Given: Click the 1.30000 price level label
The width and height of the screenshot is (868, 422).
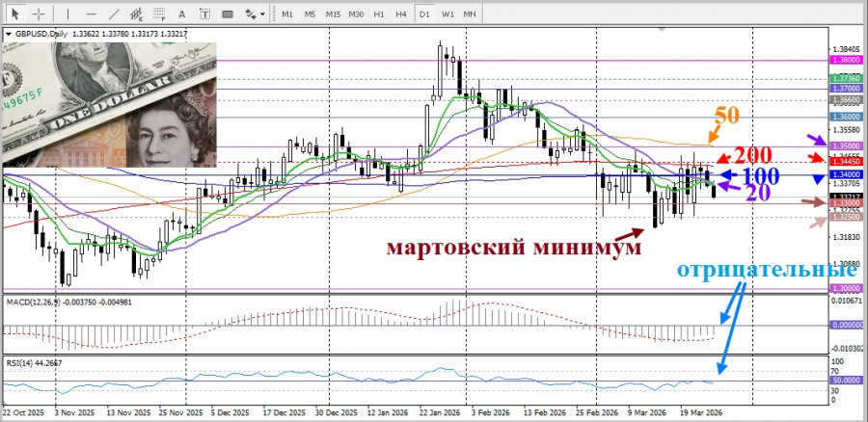Looking at the screenshot, I should [846, 288].
